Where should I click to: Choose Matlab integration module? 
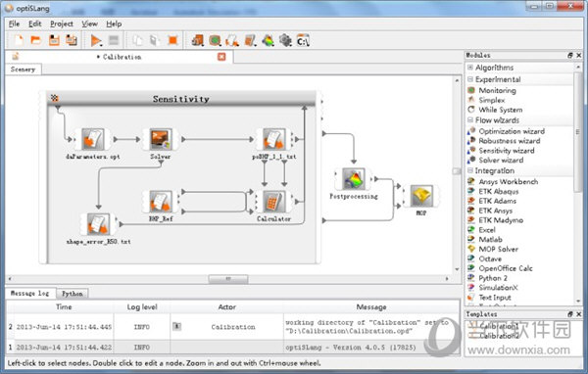490,239
